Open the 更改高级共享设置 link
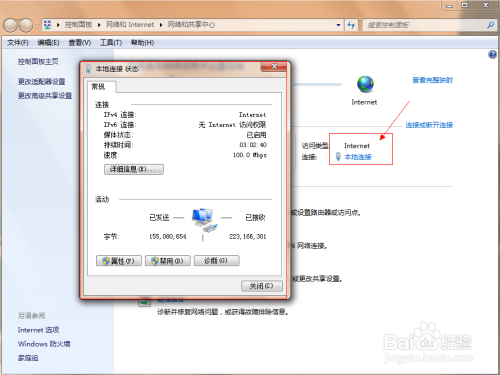 click(x=45, y=96)
